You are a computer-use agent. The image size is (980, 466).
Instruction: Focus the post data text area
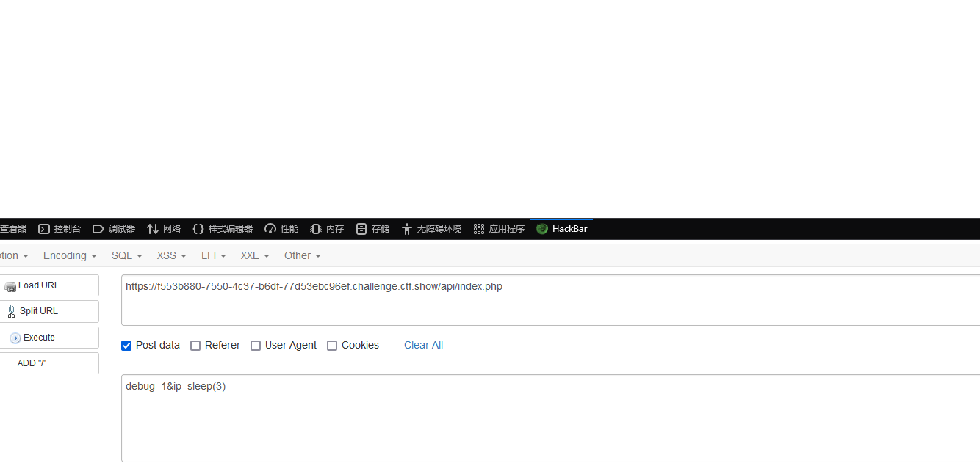click(550, 418)
